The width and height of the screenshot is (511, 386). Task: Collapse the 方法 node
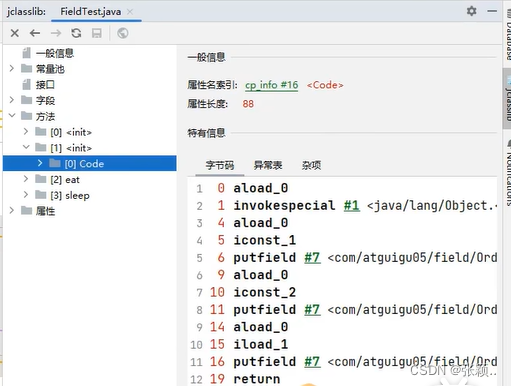pos(12,116)
